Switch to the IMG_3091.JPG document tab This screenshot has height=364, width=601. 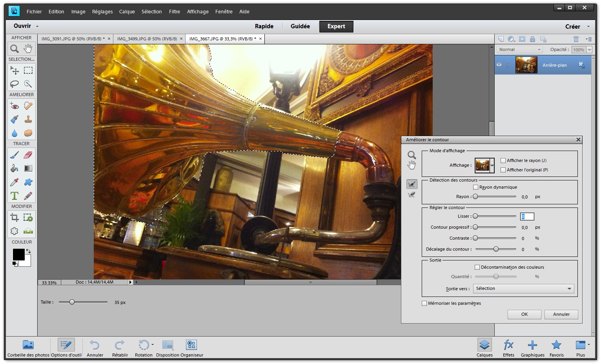[x=72, y=39]
